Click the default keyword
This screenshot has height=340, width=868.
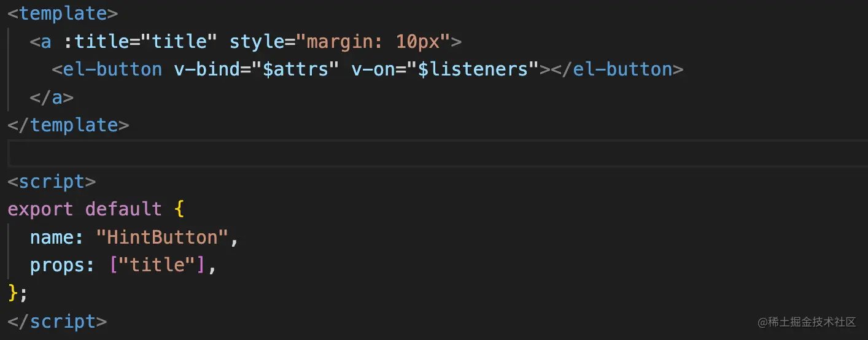123,209
